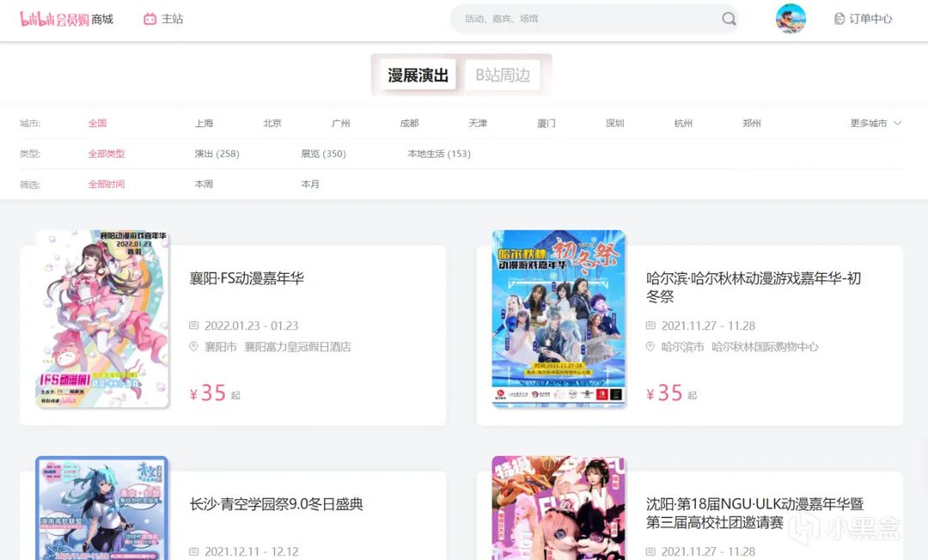The height and width of the screenshot is (560, 928).
Task: Filter by city 广州
Action: click(341, 123)
